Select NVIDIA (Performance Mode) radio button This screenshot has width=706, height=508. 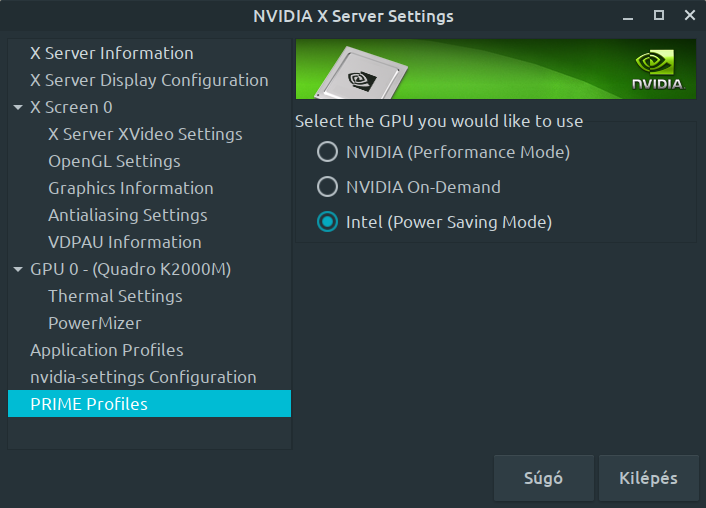coord(327,152)
